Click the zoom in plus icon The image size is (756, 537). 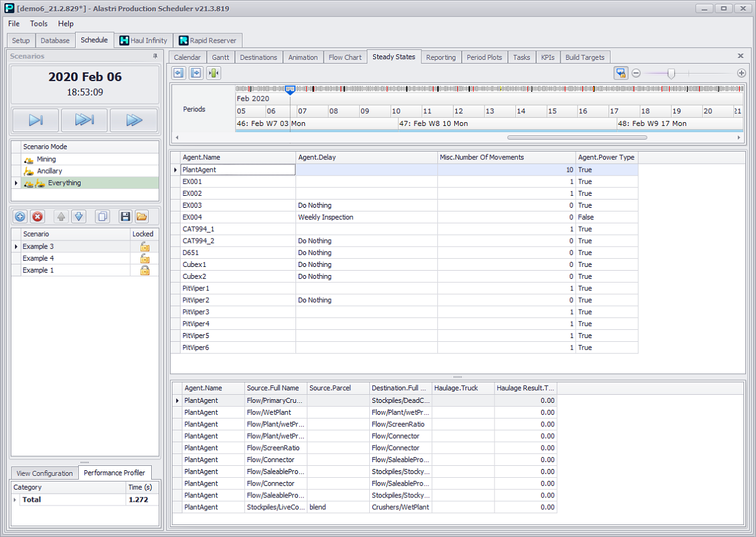[741, 73]
